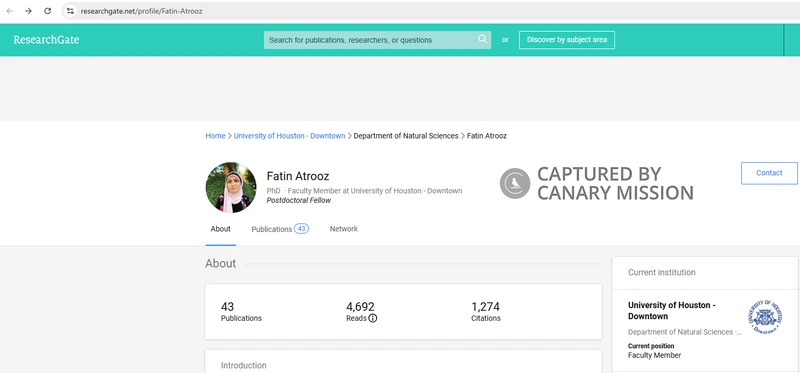Open the site information icon in the address bar
800x373 pixels.
click(x=70, y=11)
